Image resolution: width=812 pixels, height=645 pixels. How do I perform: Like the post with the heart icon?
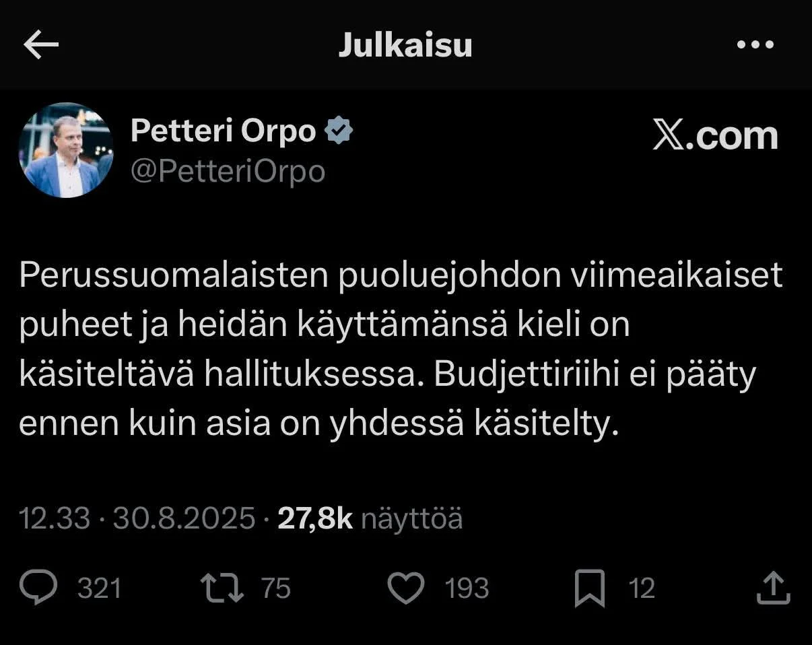[x=407, y=588]
